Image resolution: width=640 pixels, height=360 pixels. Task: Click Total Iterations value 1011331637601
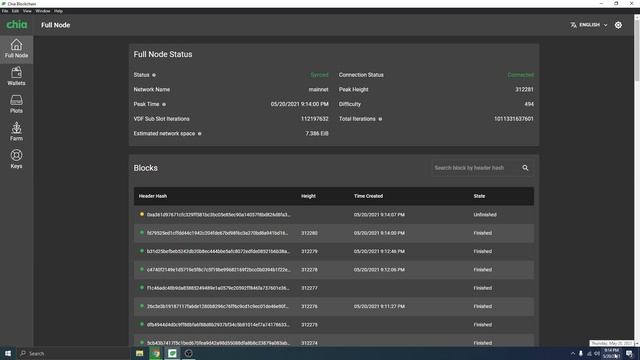pos(513,119)
